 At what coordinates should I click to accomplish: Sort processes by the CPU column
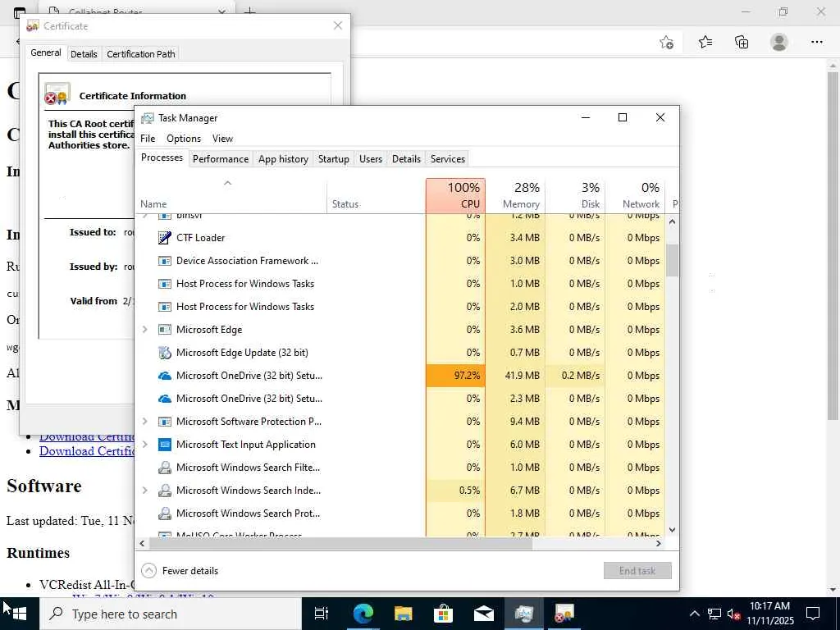456,196
